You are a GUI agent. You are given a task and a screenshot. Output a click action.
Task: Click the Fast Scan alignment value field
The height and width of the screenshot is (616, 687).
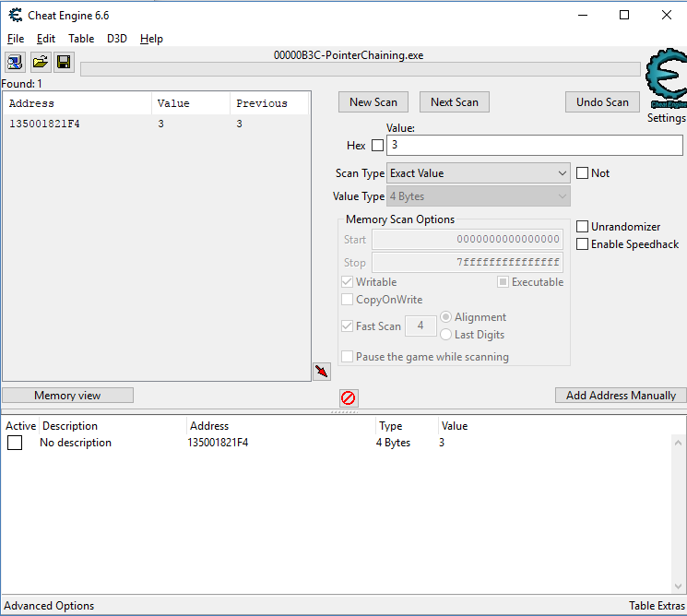pyautogui.click(x=420, y=326)
